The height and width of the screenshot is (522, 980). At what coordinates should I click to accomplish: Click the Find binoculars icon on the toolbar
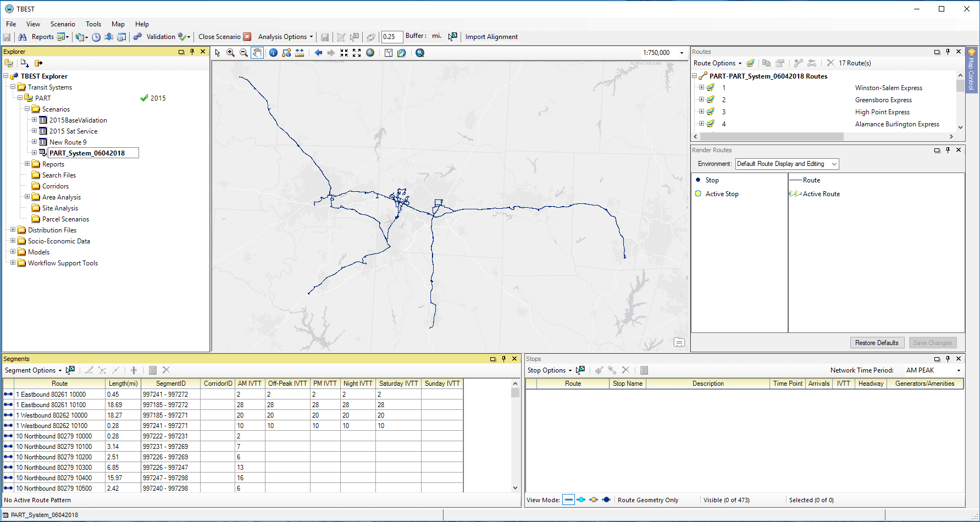click(x=23, y=37)
